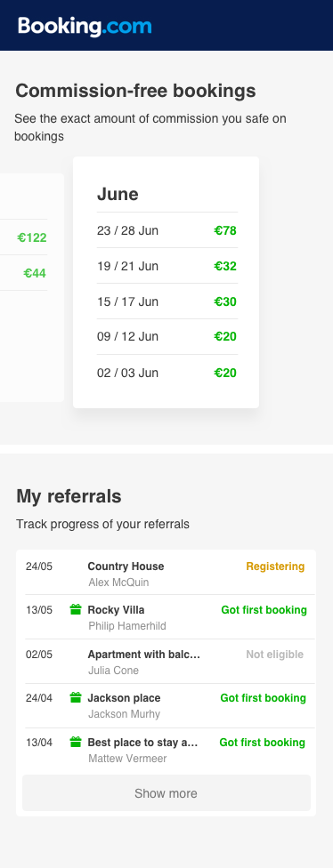Click the Booking.com logo

(x=85, y=26)
